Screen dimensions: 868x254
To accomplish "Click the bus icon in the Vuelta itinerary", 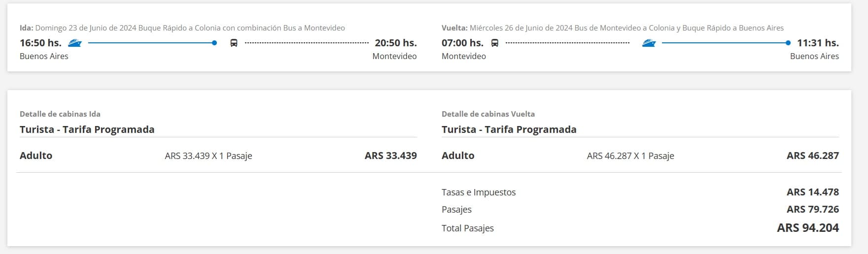I will click(494, 43).
